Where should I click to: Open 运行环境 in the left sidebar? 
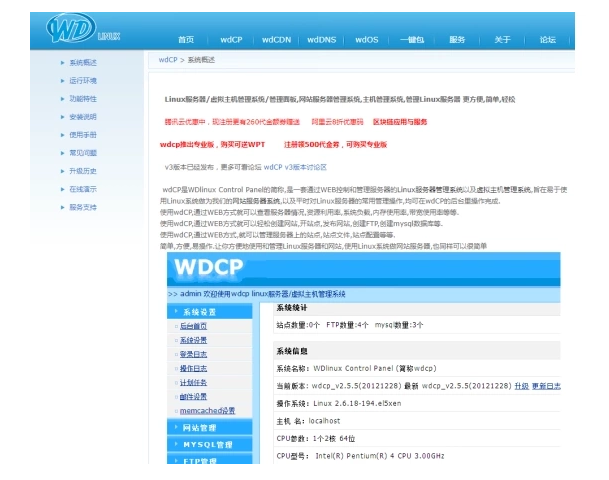click(x=83, y=81)
